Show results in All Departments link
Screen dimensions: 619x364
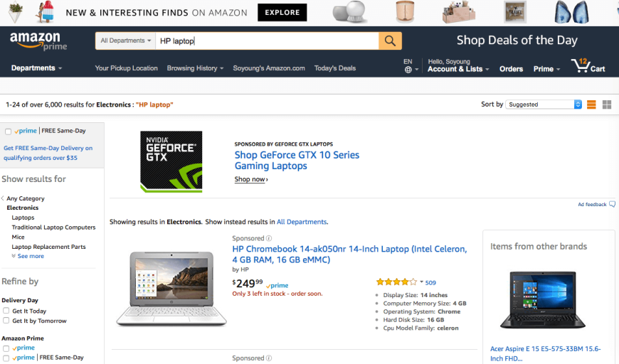tap(302, 222)
